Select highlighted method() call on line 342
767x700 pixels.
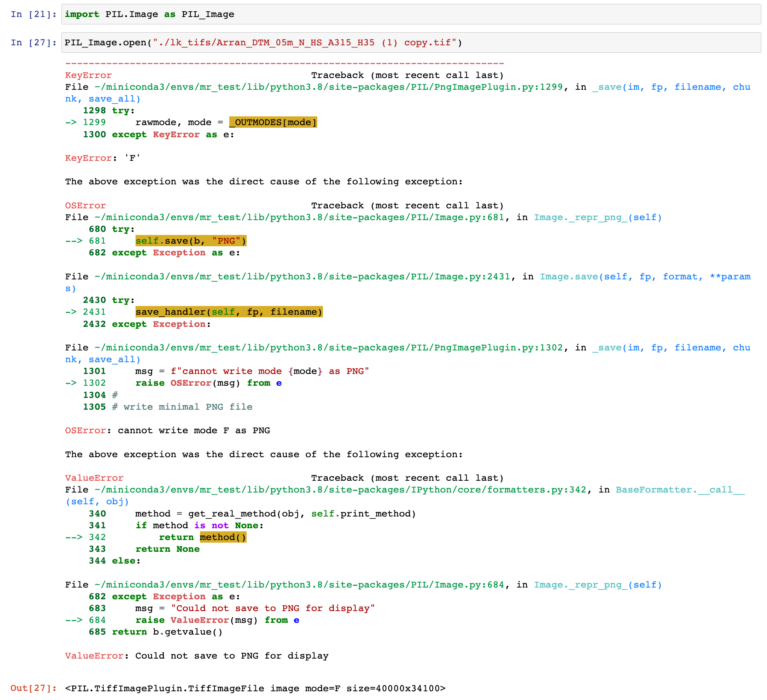tap(223, 537)
